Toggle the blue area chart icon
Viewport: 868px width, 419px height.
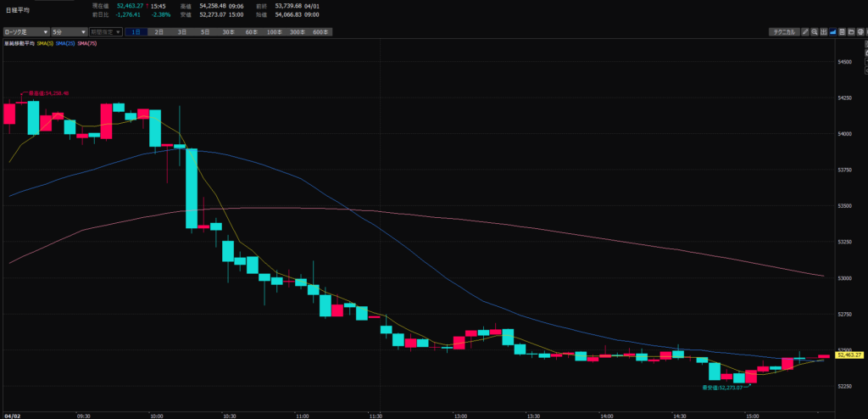pos(833,32)
